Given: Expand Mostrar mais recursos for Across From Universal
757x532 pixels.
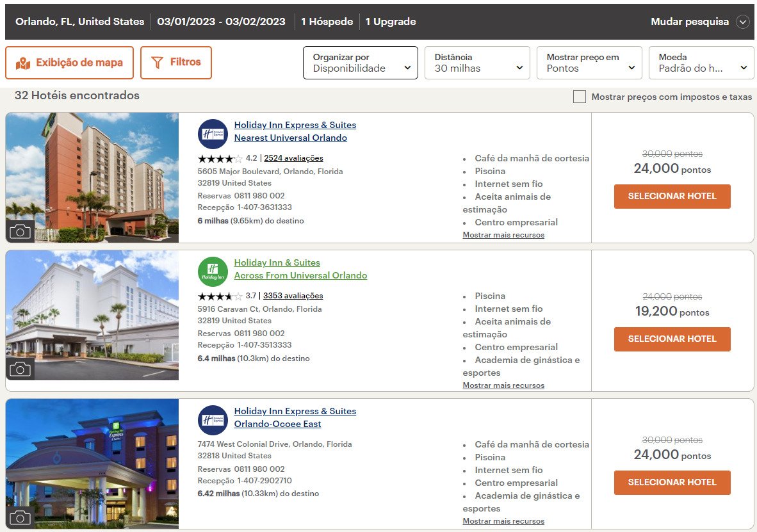Looking at the screenshot, I should click(x=503, y=386).
